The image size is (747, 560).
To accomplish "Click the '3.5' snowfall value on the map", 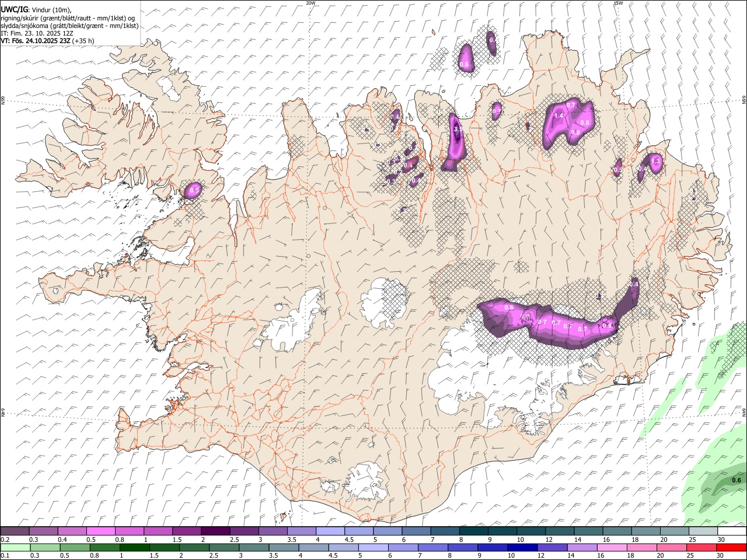I will pos(458,128).
